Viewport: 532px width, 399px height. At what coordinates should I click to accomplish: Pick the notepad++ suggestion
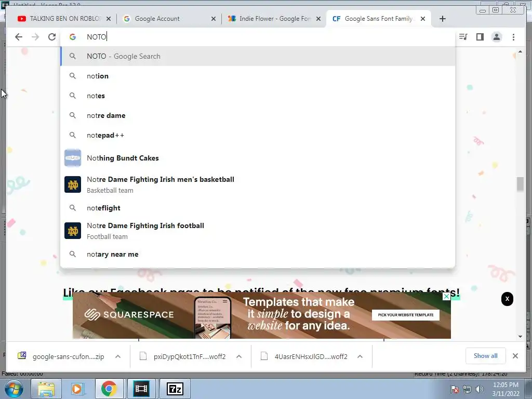point(258,135)
